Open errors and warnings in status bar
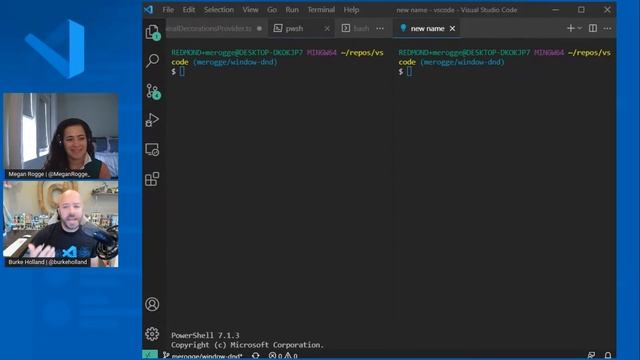Image resolution: width=640 pixels, height=360 pixels. 283,356
